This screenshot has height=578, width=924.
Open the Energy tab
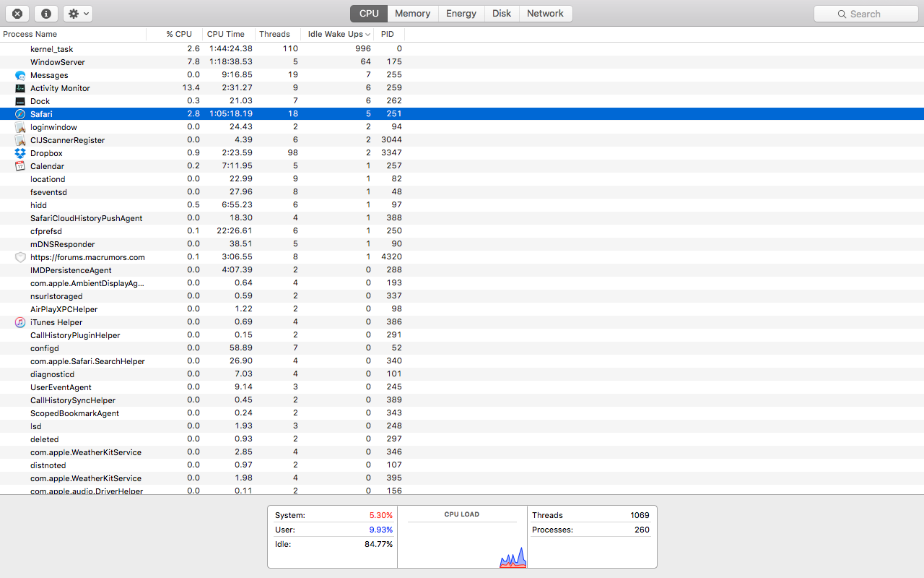coord(461,14)
